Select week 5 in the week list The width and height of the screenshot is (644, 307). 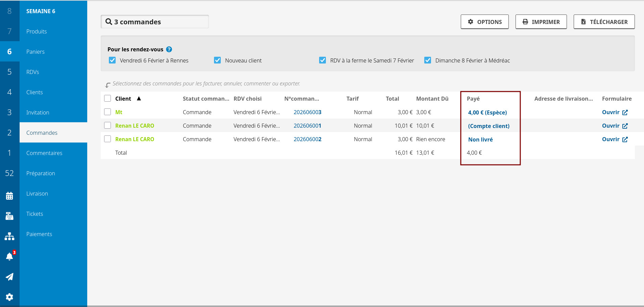pos(9,72)
